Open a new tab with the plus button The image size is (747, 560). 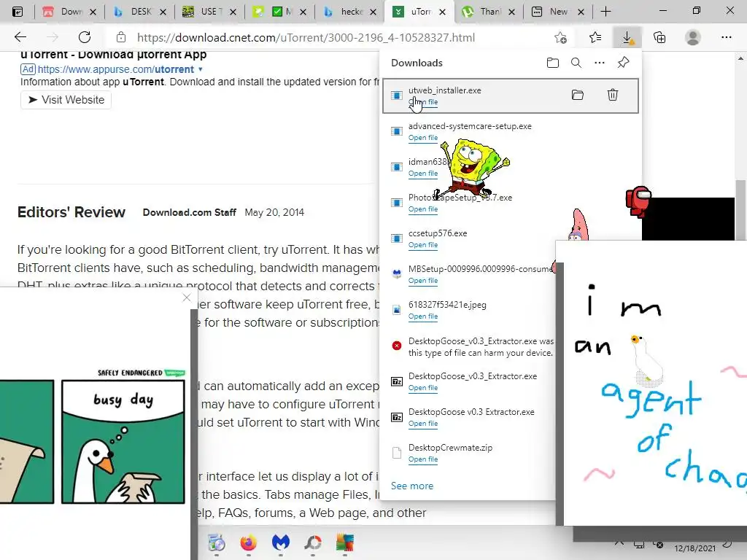(x=605, y=12)
